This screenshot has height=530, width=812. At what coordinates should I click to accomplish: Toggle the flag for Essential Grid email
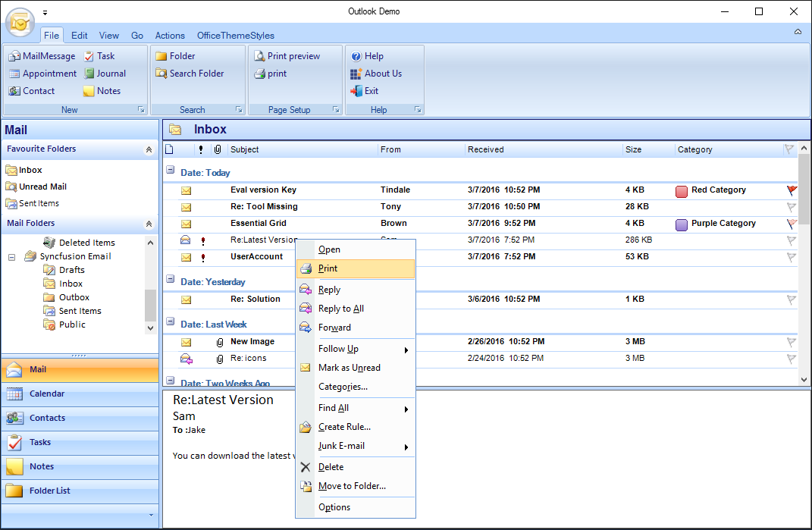(x=792, y=223)
